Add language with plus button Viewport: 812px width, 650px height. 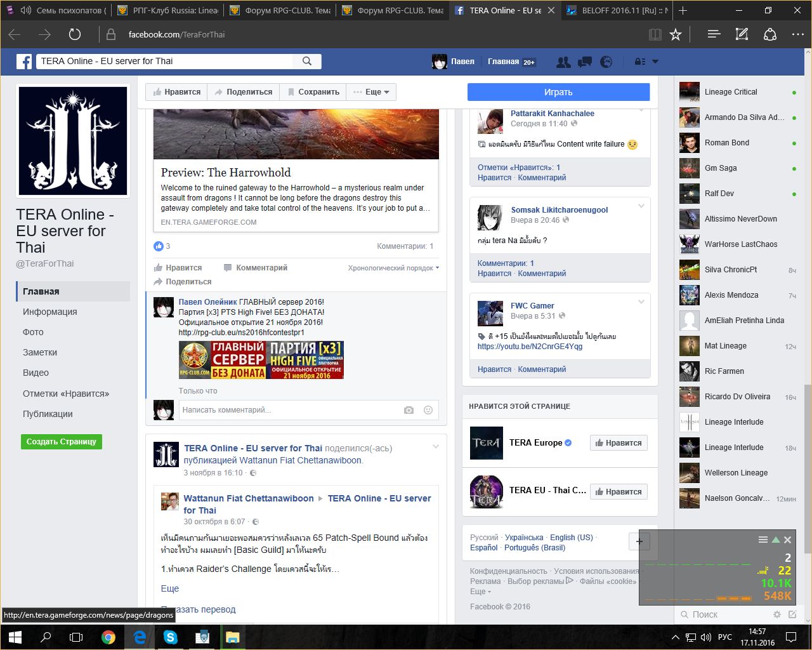tap(639, 541)
